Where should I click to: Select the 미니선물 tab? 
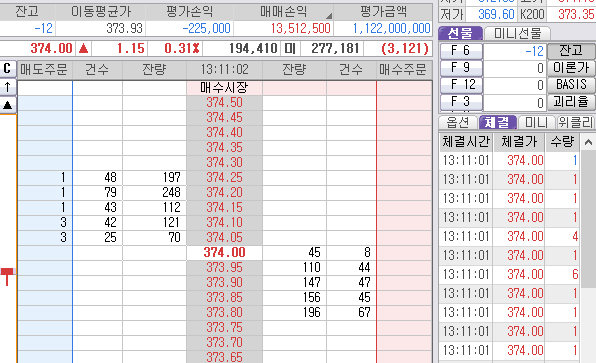point(517,33)
